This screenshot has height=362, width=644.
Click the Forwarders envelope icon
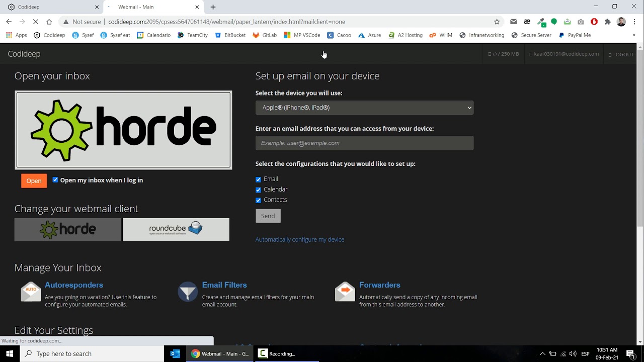[x=345, y=292]
